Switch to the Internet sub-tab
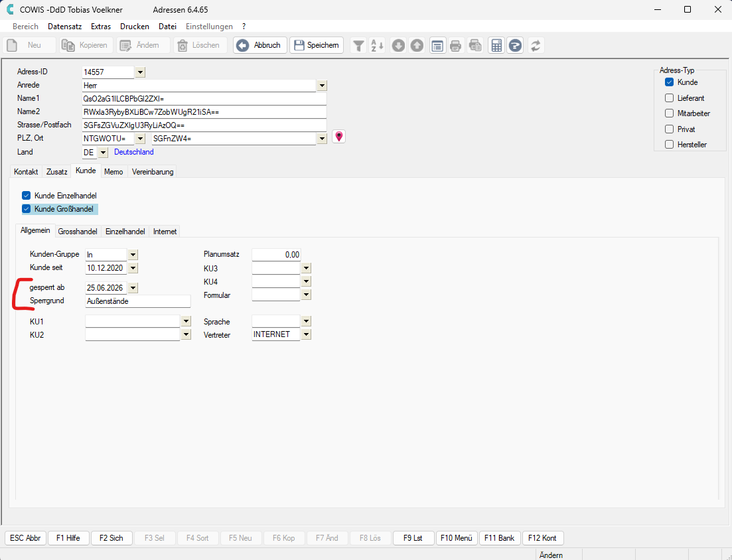 coord(165,232)
